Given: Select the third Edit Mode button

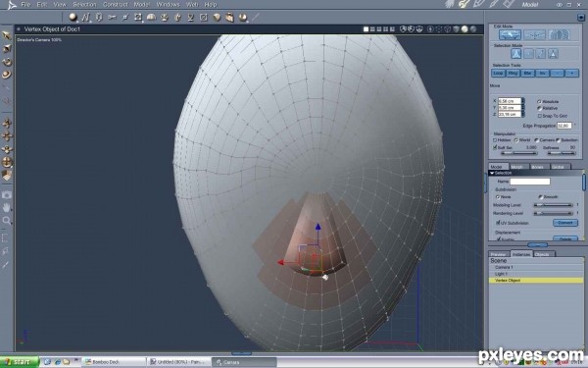Looking at the screenshot, I should (559, 35).
